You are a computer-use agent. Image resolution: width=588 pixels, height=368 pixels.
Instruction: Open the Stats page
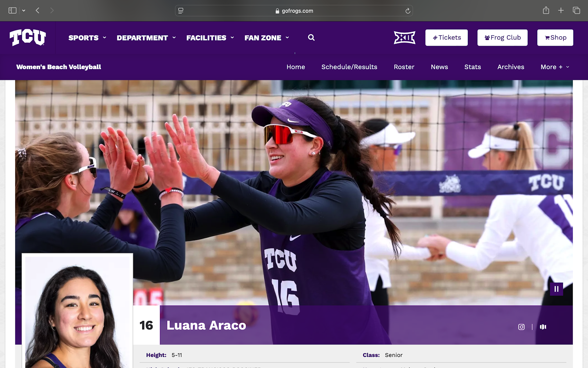coord(473,67)
